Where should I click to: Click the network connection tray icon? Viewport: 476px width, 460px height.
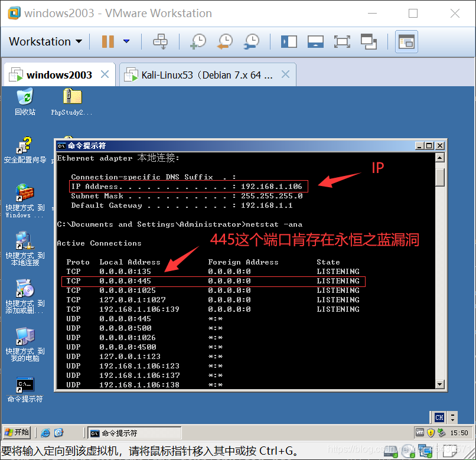[441, 432]
